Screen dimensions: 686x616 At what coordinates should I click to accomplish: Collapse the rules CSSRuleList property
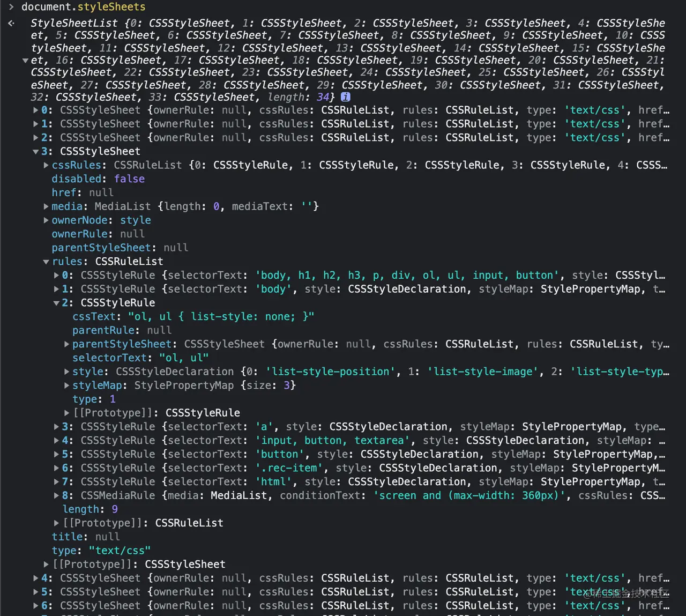coord(46,262)
